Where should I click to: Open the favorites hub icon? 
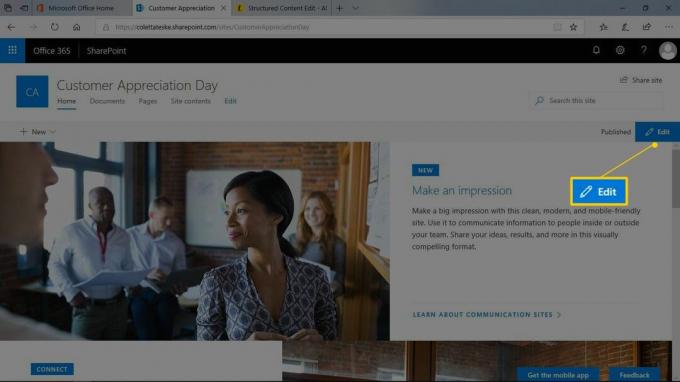pos(603,27)
